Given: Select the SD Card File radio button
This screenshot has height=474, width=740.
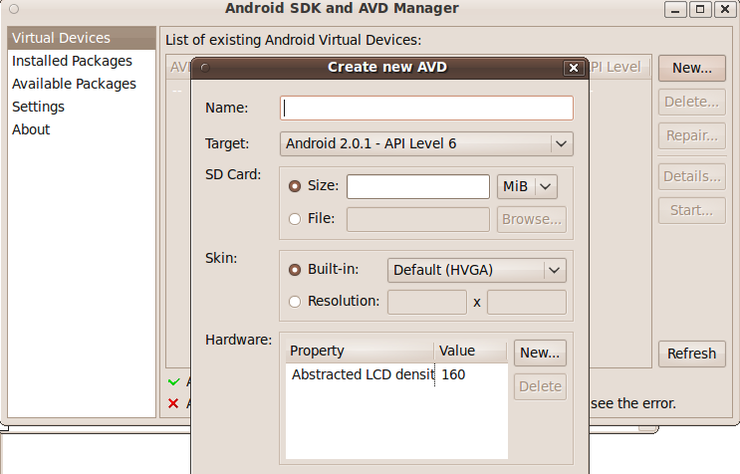Looking at the screenshot, I should tap(294, 219).
